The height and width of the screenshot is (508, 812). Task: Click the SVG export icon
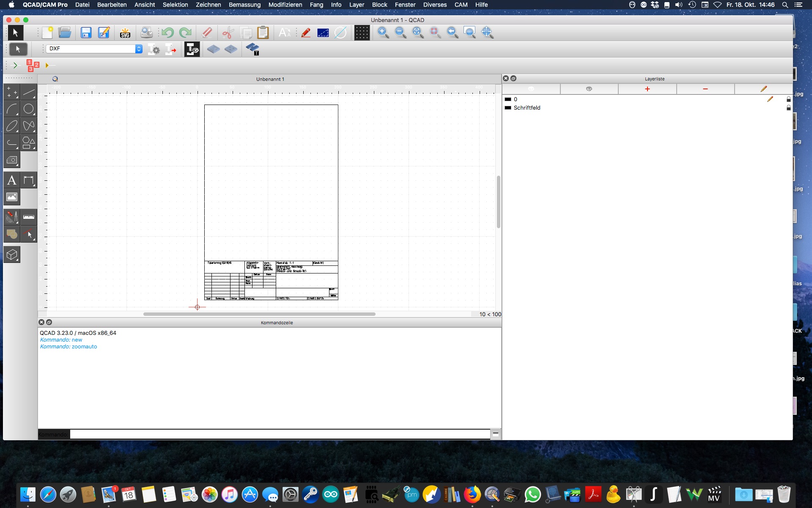pos(125,33)
